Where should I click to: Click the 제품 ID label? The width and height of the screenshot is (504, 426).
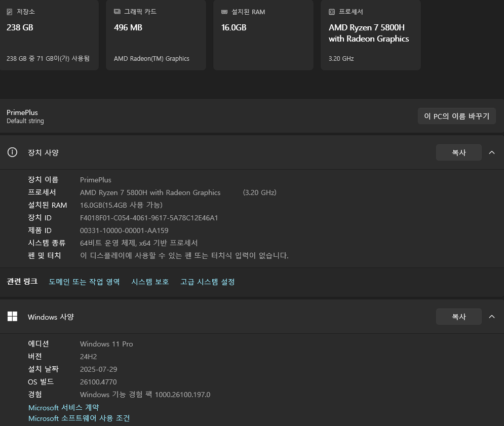click(x=40, y=230)
